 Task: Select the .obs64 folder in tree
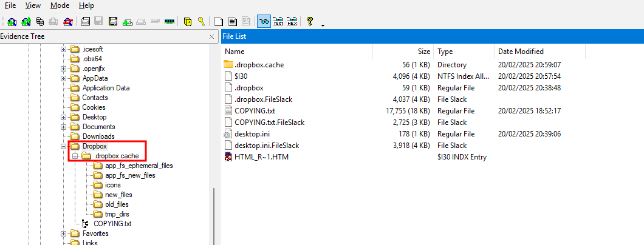coord(92,59)
